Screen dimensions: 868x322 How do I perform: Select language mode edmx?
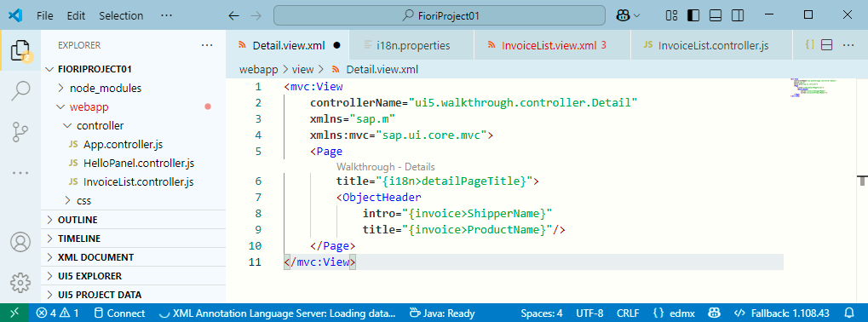(673, 313)
